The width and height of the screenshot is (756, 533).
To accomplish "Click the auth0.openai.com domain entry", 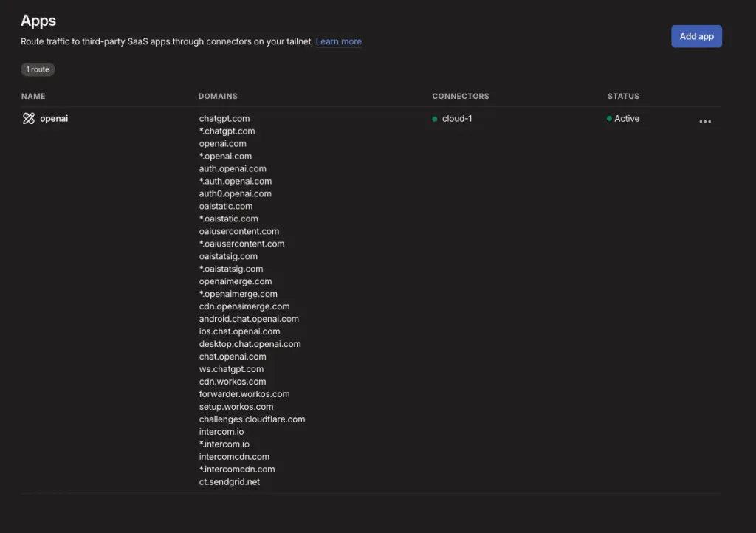I will coord(236,193).
